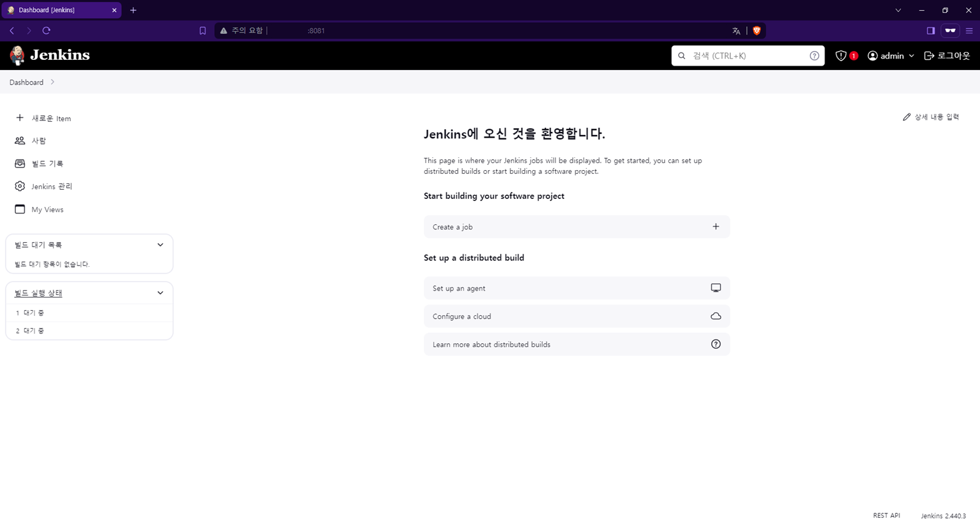Collapse the 빌드 실행 상태 panel
Viewport: 980px width, 530px height.
click(160, 292)
